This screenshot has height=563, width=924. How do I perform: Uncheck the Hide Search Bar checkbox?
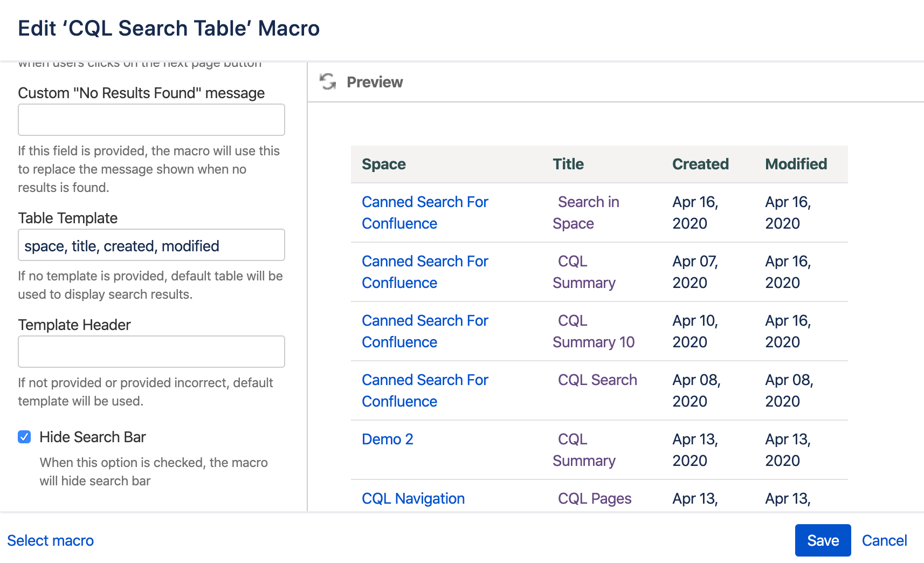pos(24,437)
